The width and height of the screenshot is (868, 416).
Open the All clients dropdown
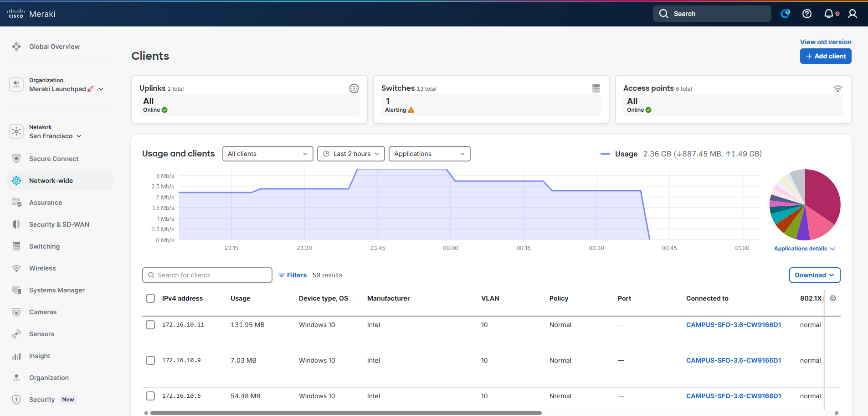(267, 154)
